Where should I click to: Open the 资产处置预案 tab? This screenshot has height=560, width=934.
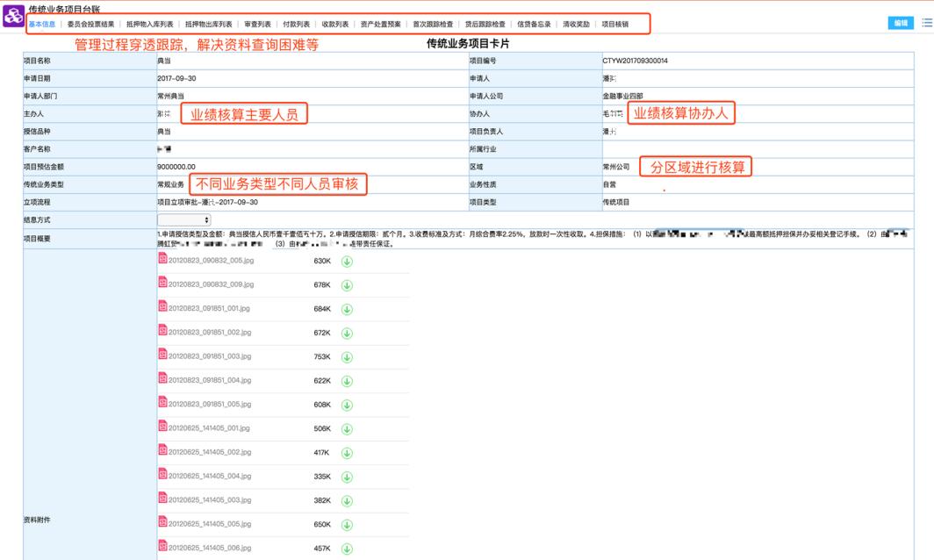(381, 25)
